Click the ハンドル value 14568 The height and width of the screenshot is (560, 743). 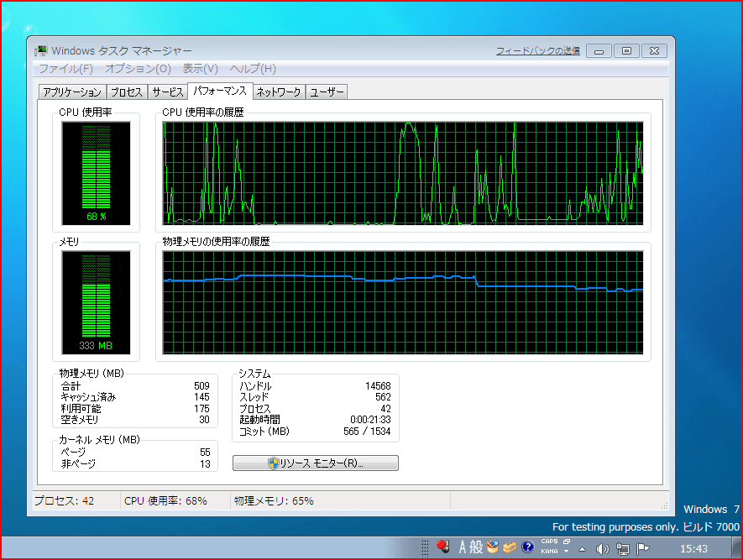click(378, 386)
